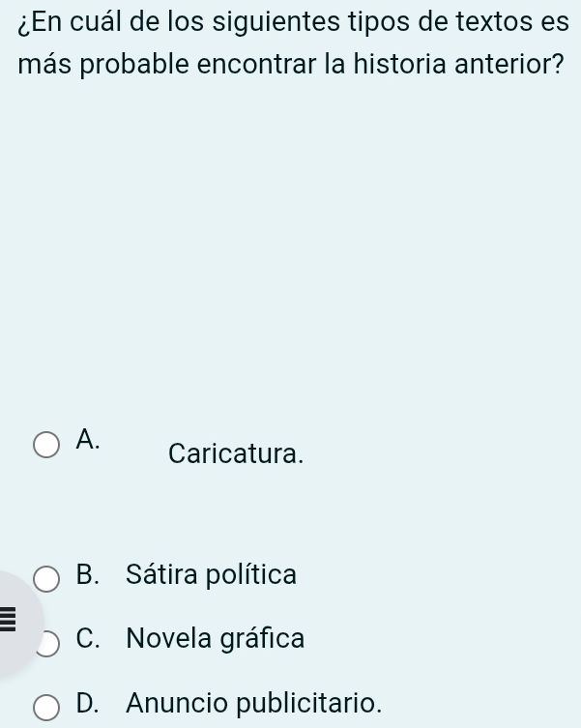Choose the 'Anuncio publicitario.' answer text
581x728 pixels.
253,703
